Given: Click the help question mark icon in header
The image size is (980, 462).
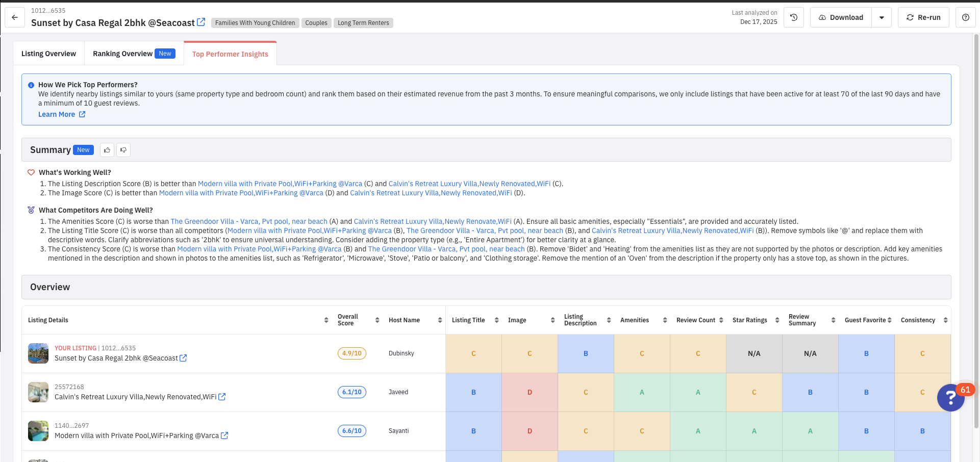Looking at the screenshot, I should coord(965,17).
